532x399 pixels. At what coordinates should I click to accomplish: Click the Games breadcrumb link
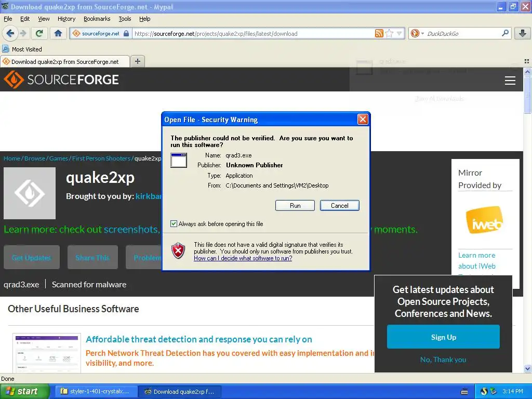coord(59,158)
